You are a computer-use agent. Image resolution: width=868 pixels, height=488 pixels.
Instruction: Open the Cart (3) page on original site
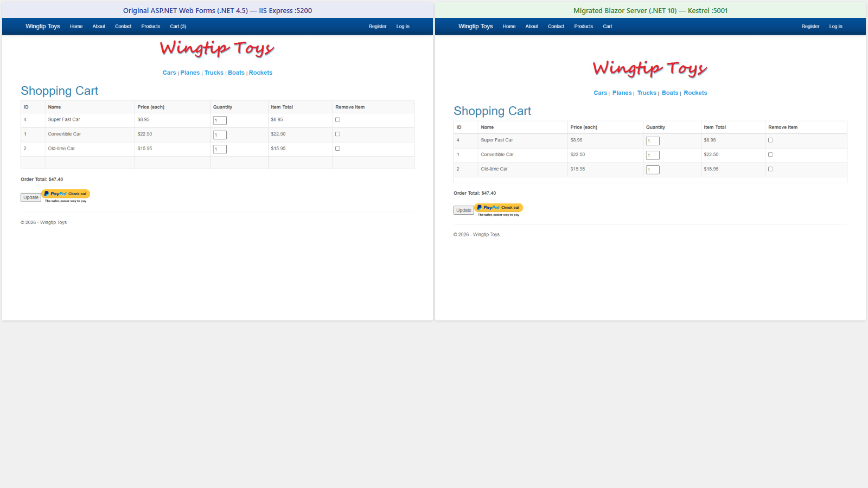[178, 26]
